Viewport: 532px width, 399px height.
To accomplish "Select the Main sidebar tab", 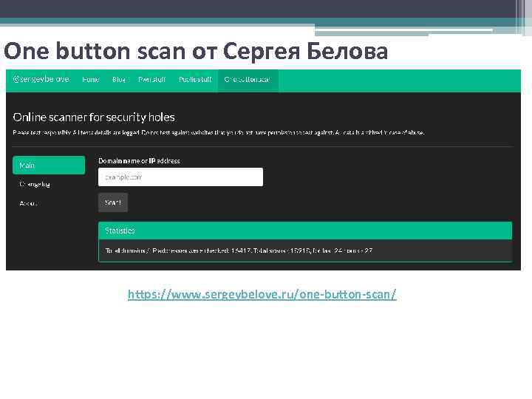I will 49,166.
